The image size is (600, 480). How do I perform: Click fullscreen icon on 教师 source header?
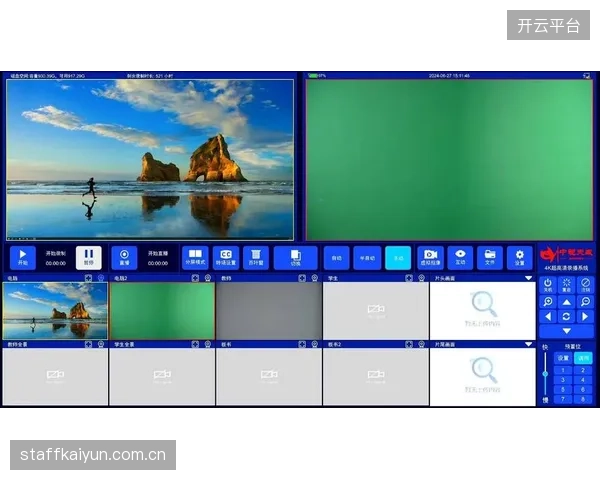(302, 278)
